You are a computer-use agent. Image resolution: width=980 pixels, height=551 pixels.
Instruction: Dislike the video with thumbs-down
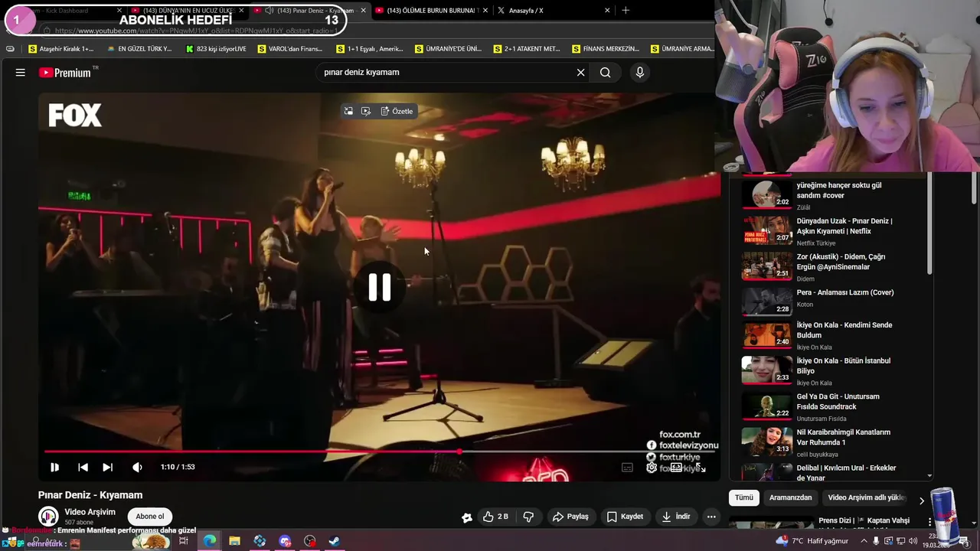click(528, 517)
